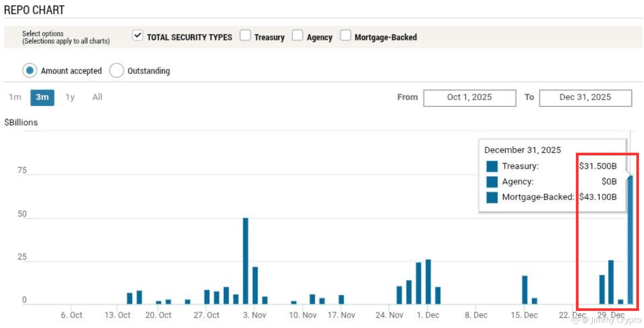This screenshot has width=644, height=328.
Task: Click the tallest bar at December 31
Action: [630, 240]
